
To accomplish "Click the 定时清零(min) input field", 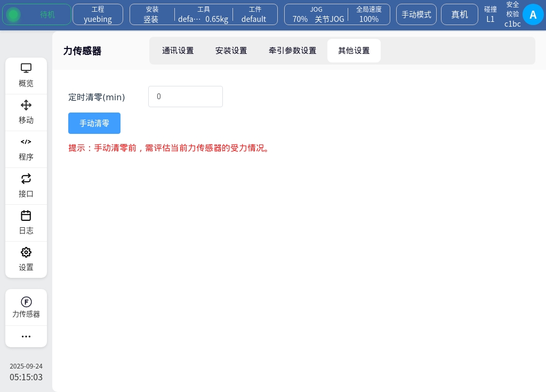I will point(186,97).
